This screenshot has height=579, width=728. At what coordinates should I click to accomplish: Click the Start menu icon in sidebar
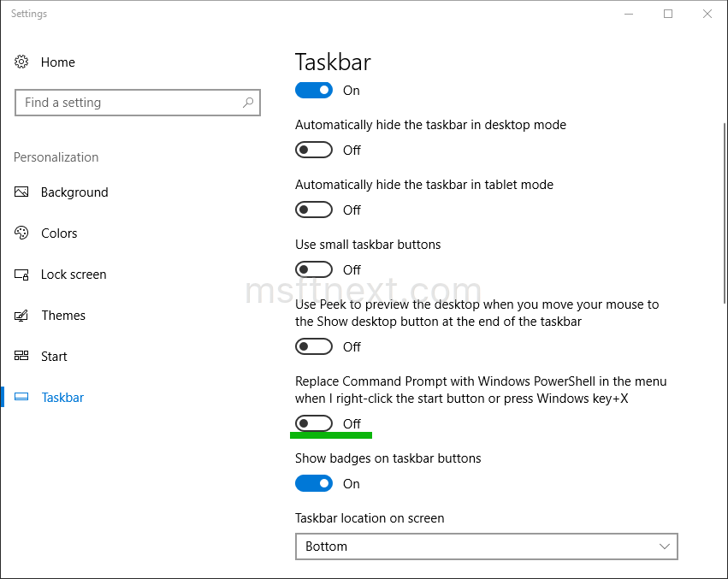pos(21,356)
